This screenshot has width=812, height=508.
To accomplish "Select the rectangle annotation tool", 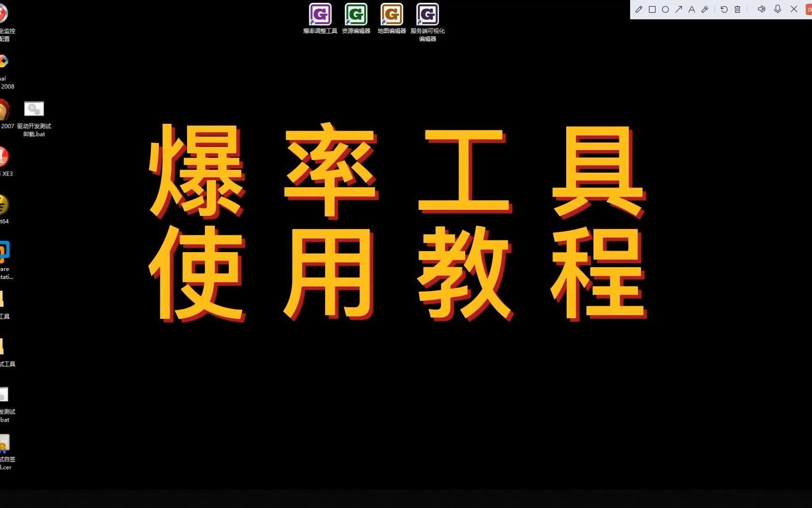I will tap(652, 9).
